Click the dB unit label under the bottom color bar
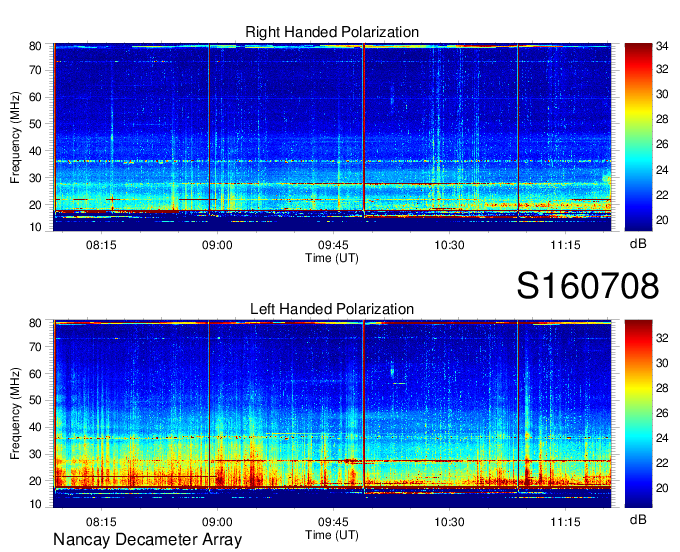Image resolution: width=680 pixels, height=552 pixels. tap(638, 519)
